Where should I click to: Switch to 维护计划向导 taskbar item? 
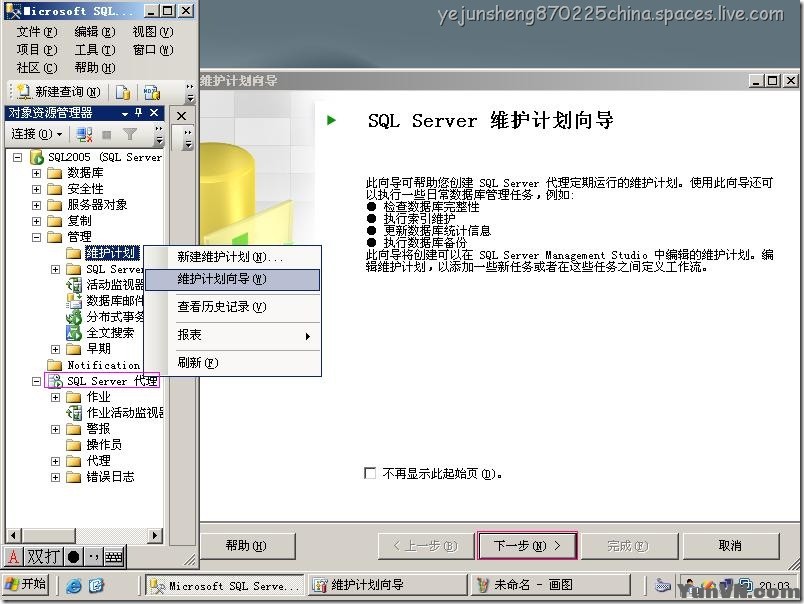click(x=388, y=585)
